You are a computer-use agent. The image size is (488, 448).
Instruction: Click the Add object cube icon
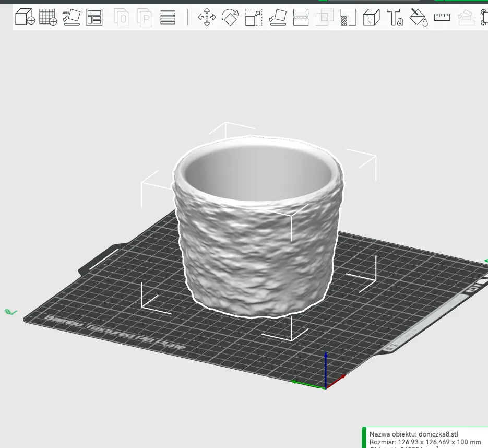coord(25,17)
